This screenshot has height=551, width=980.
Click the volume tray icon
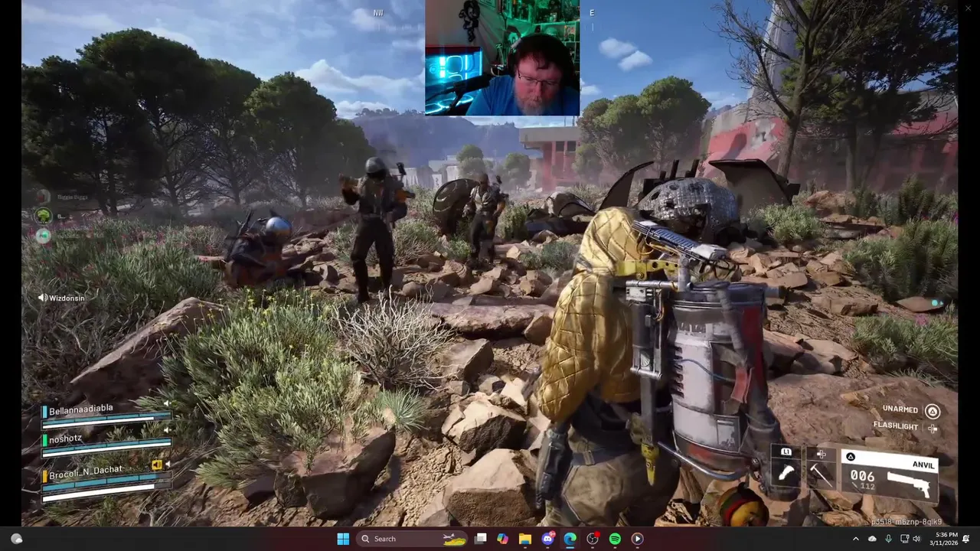click(918, 539)
